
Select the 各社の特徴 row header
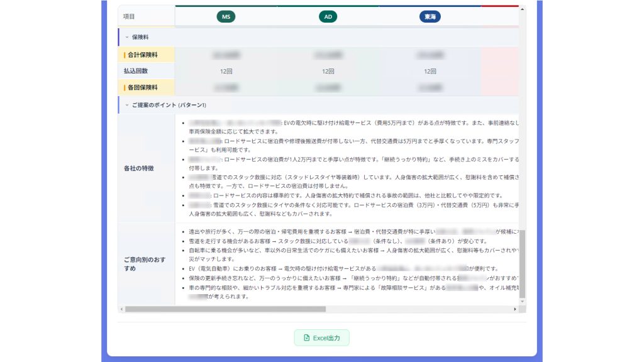coord(146,168)
